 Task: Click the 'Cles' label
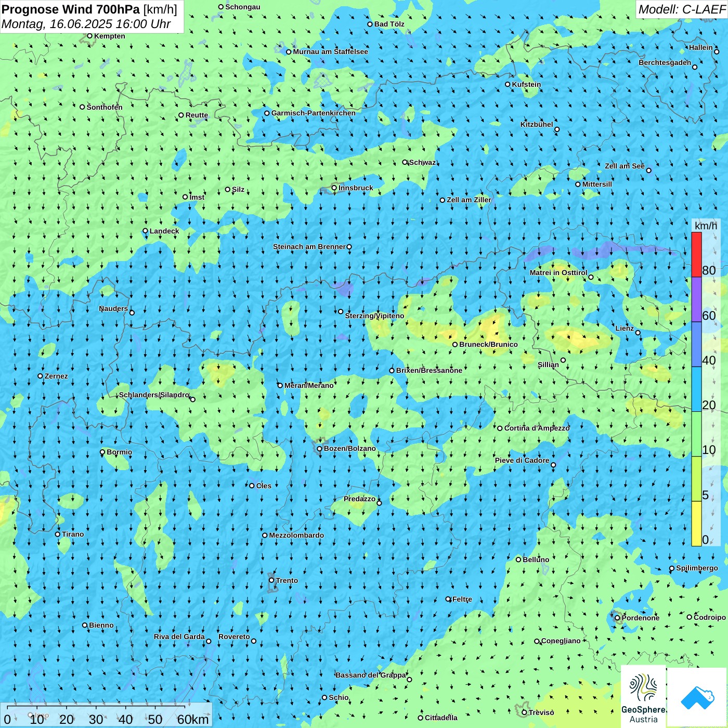(264, 486)
